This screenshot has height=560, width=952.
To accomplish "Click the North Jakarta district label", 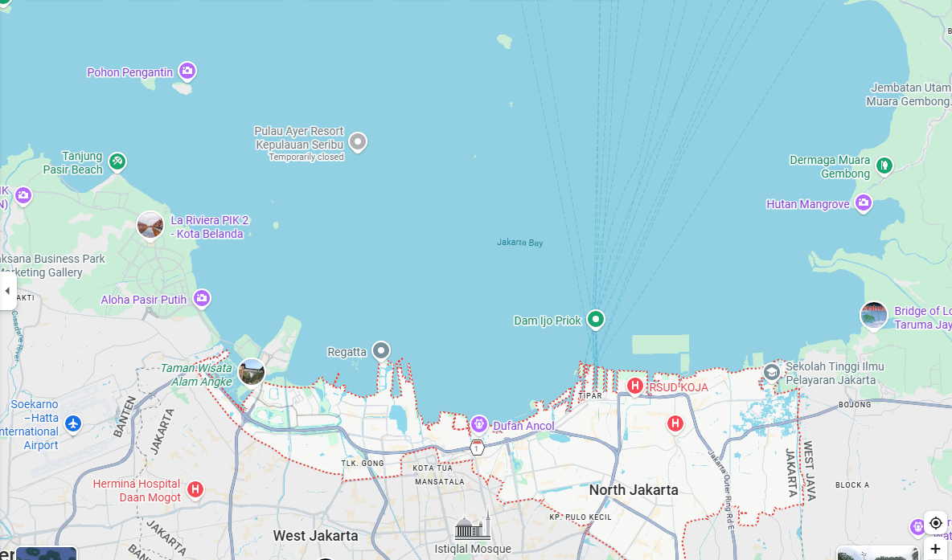I will point(634,489).
